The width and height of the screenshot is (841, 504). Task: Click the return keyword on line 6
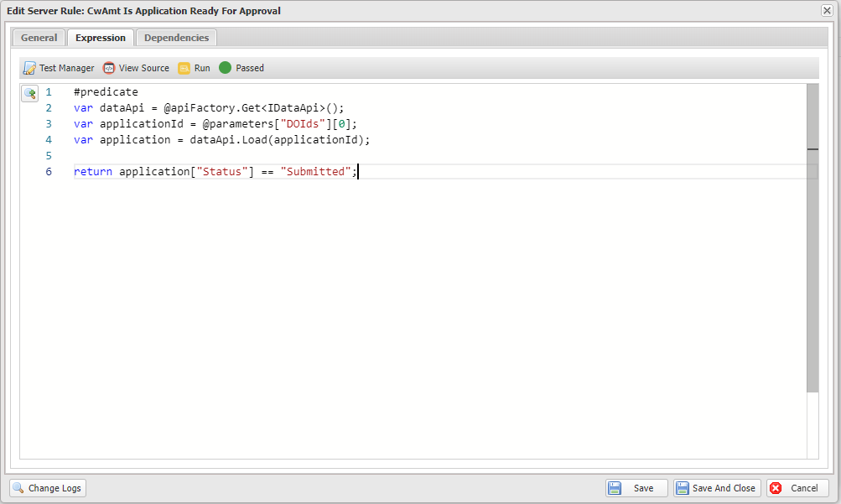93,172
